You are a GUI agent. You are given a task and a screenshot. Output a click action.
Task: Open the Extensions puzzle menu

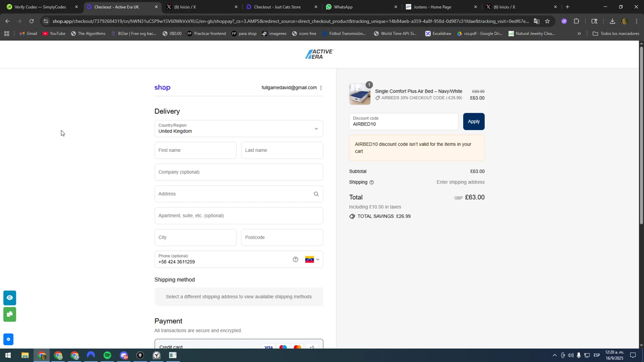(577, 21)
